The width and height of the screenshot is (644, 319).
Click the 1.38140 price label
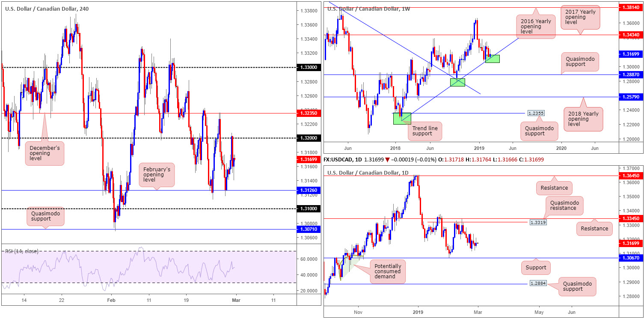631,8
